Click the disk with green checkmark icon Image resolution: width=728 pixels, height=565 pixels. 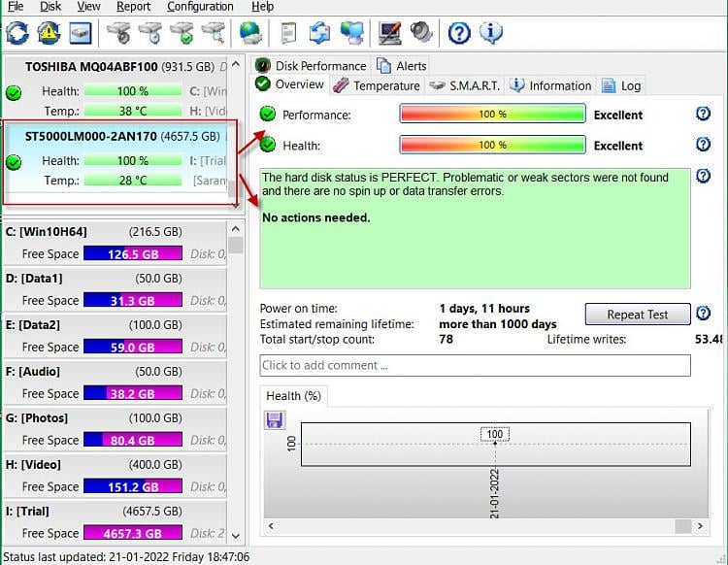182,33
